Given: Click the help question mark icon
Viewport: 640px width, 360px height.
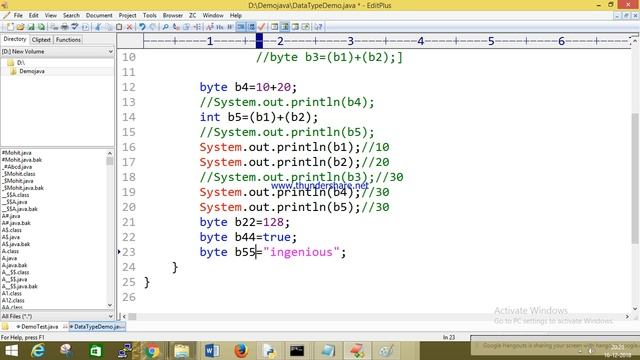Looking at the screenshot, I should [318, 27].
